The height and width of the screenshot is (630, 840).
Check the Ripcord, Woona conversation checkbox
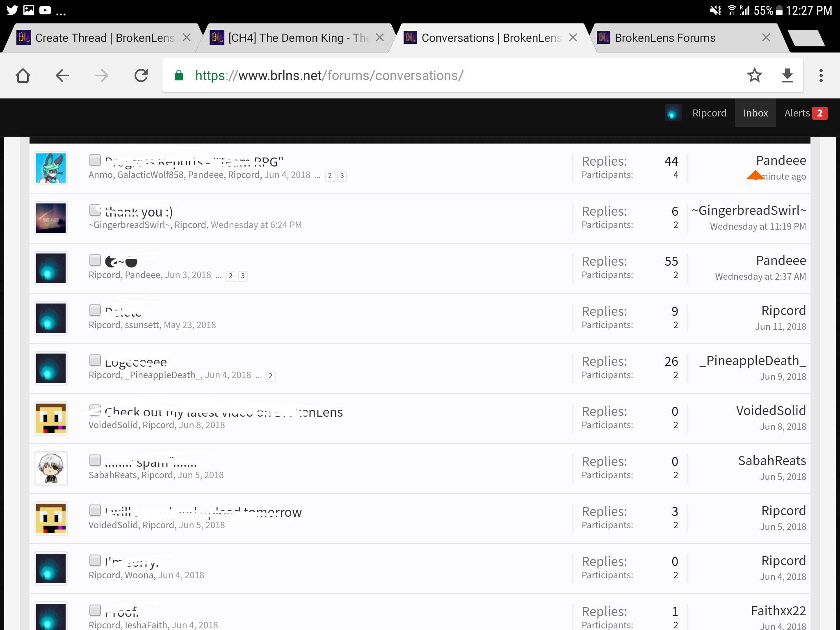coord(95,560)
